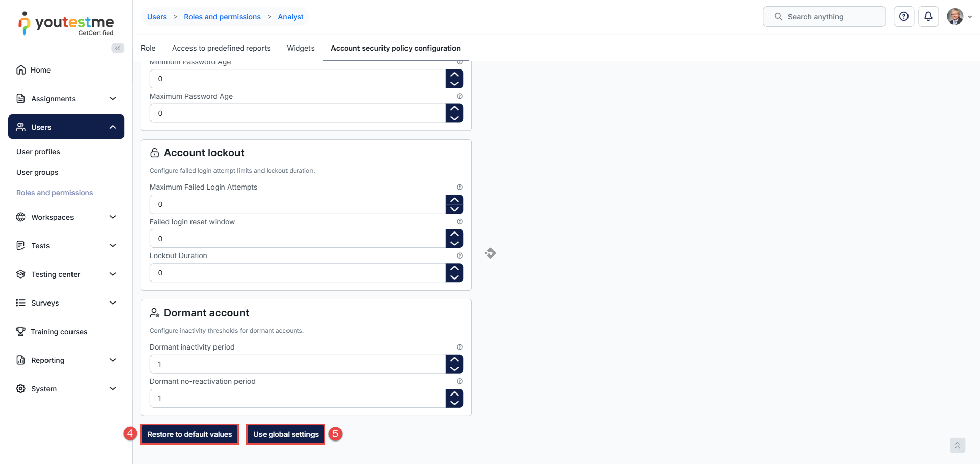
Task: Click the Use global settings button
Action: pos(286,434)
